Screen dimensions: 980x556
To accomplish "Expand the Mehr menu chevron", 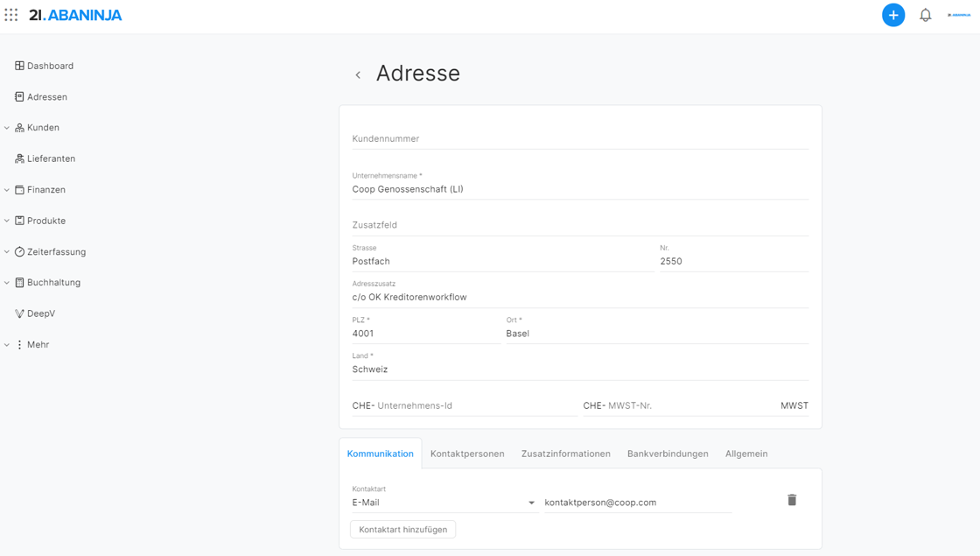I will pos(7,345).
